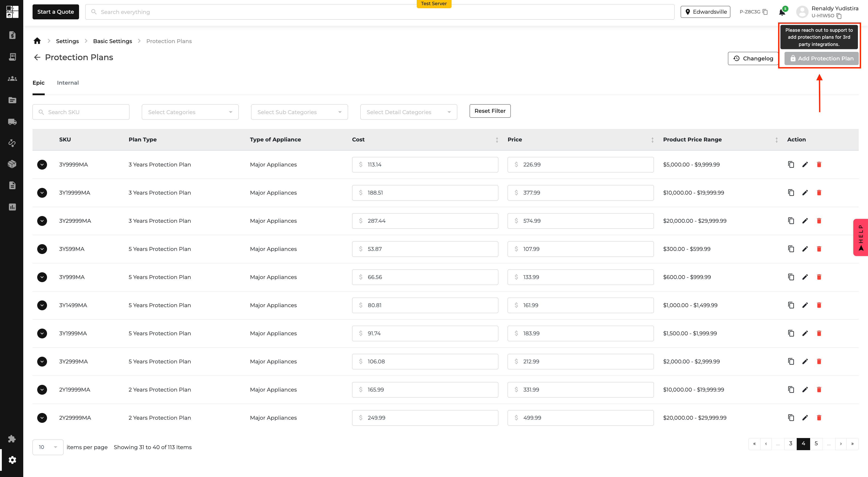Click the back arrow beside Protection Plans
Image resolution: width=868 pixels, height=477 pixels.
point(37,58)
